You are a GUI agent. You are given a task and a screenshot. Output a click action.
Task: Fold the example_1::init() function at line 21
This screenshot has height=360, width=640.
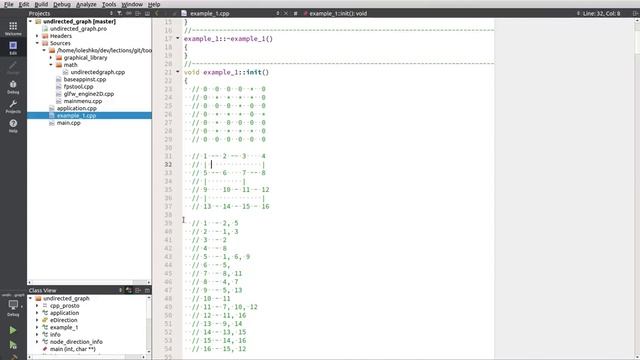tap(178, 72)
